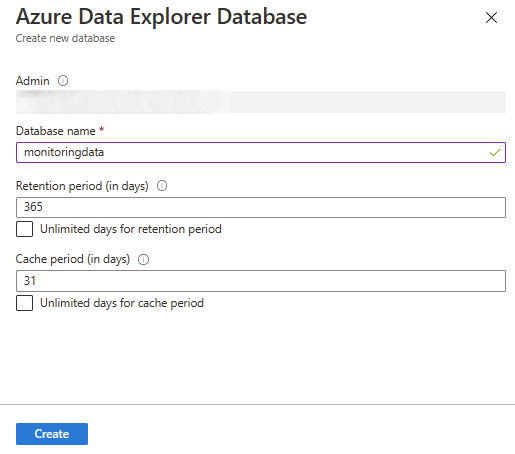
Task: Focus the Cache period days field
Action: (x=261, y=281)
